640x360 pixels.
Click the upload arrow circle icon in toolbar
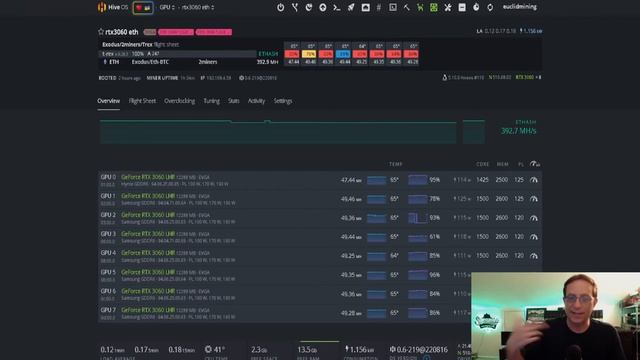tap(322, 7)
